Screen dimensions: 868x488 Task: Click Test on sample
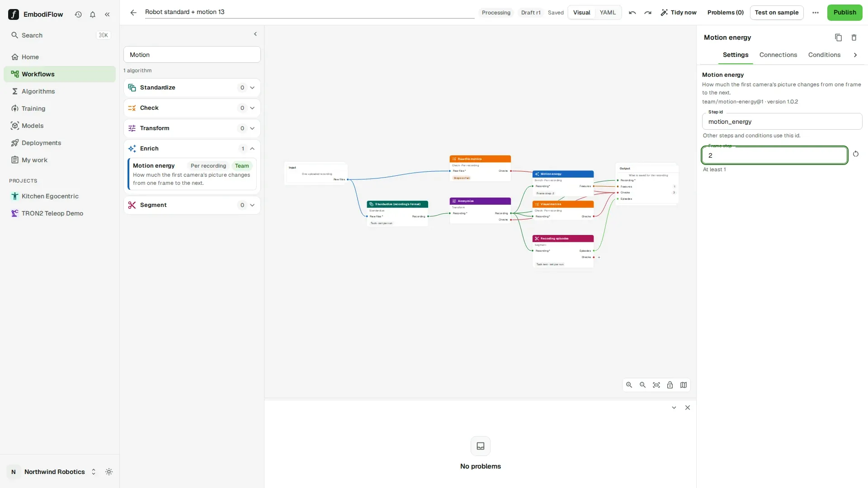tap(776, 13)
